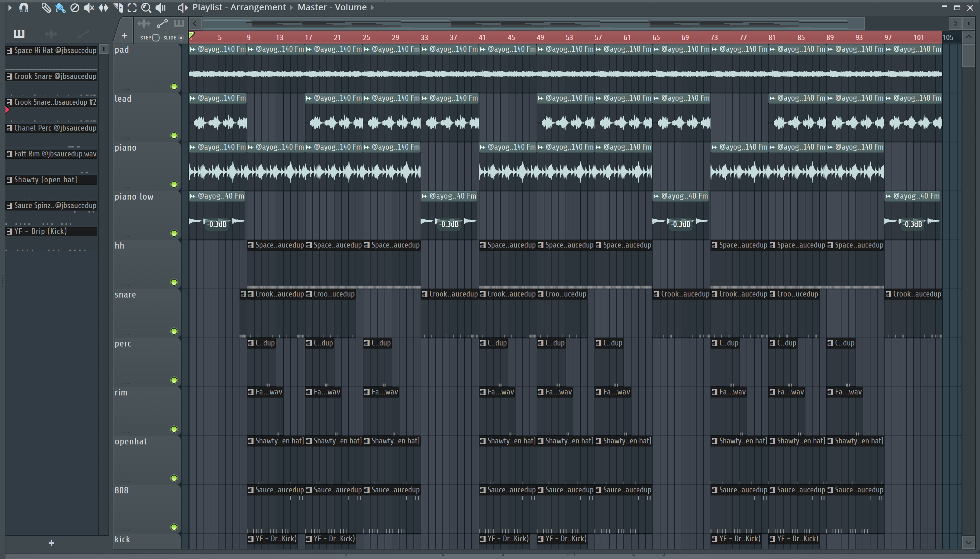This screenshot has height=559, width=980.
Task: Mute the snare track
Action: [174, 331]
